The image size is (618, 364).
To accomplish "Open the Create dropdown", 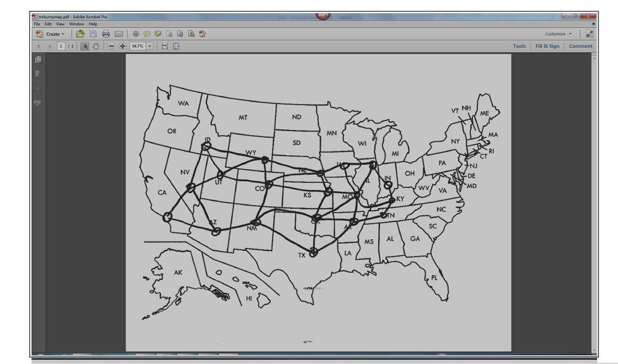I will click(x=53, y=33).
